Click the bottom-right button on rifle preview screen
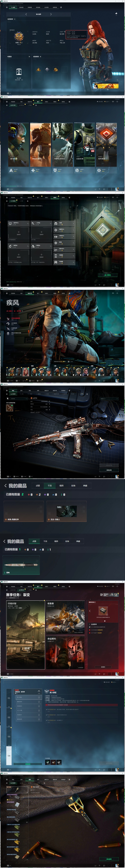This screenshot has height=868, width=125. point(109,470)
